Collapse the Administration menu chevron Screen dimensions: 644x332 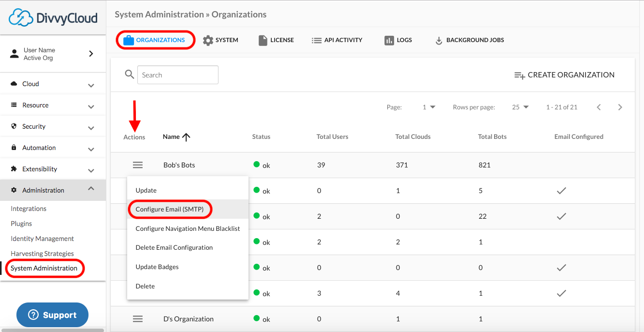(x=91, y=189)
